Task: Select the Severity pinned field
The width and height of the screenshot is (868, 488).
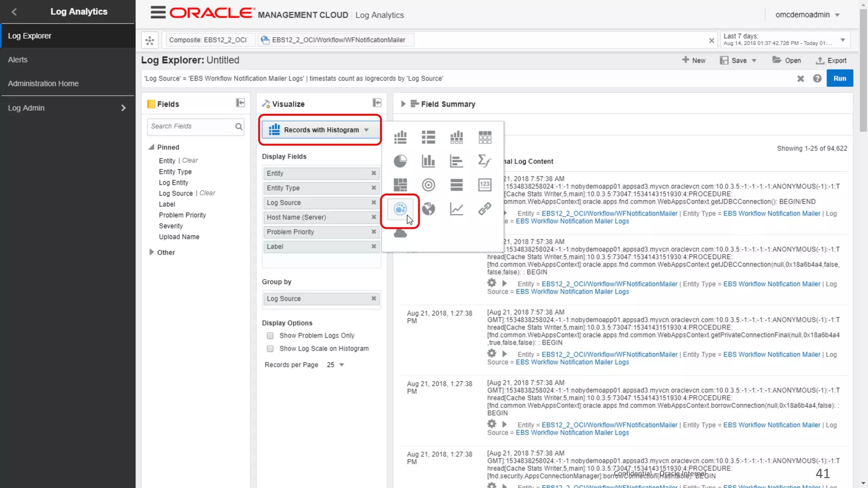Action: (171, 226)
